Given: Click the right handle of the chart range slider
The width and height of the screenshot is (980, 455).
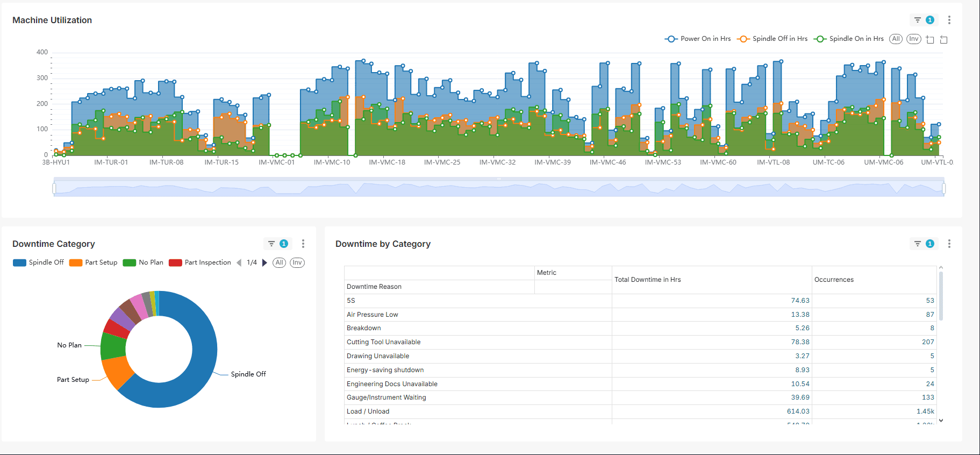Looking at the screenshot, I should (944, 188).
